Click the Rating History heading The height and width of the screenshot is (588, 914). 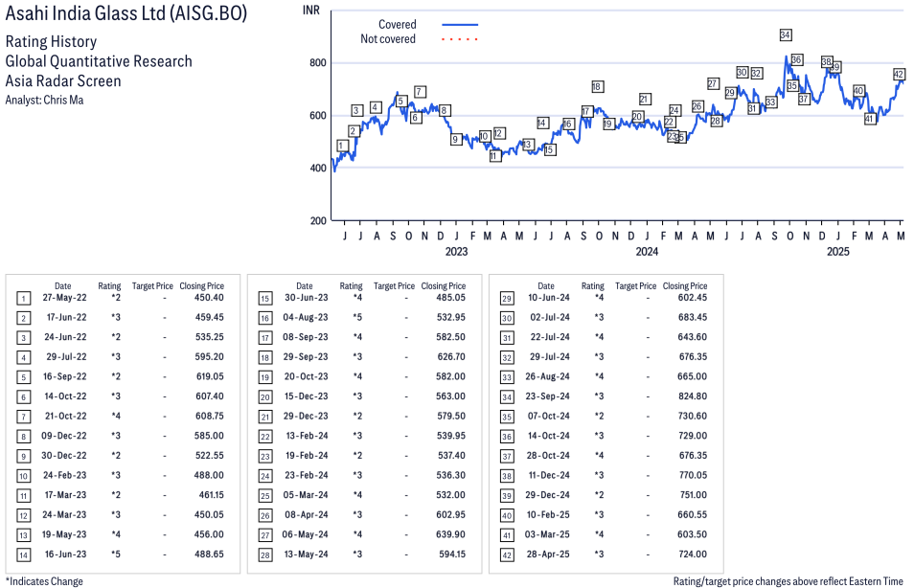[52, 42]
